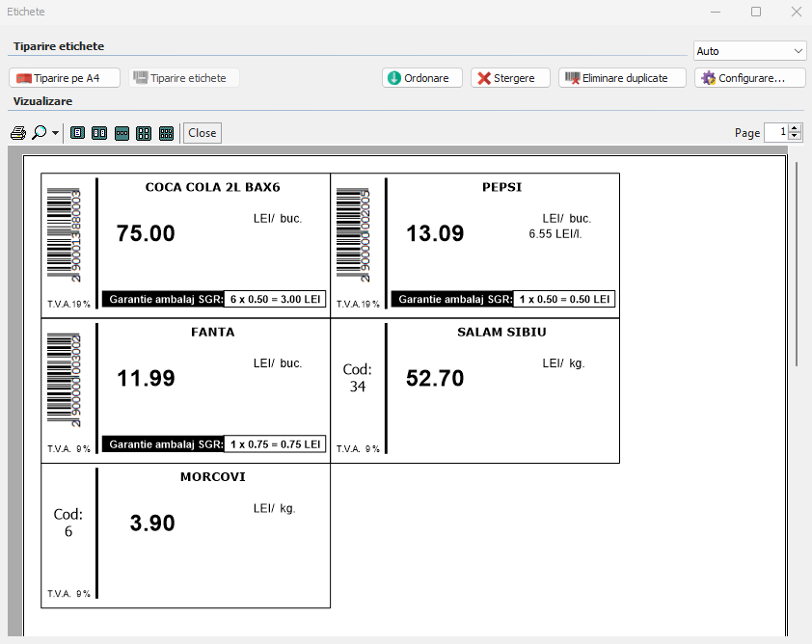Click Eliminare duplicate button

click(621, 78)
